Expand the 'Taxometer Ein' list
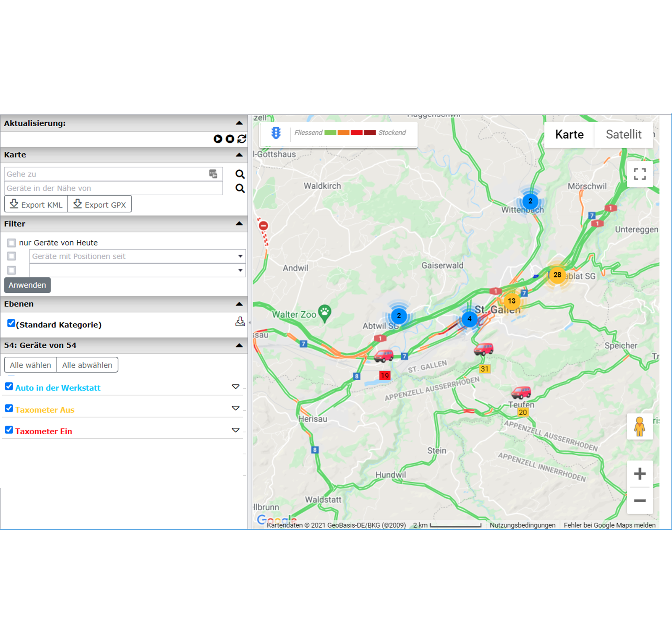 coord(235,430)
